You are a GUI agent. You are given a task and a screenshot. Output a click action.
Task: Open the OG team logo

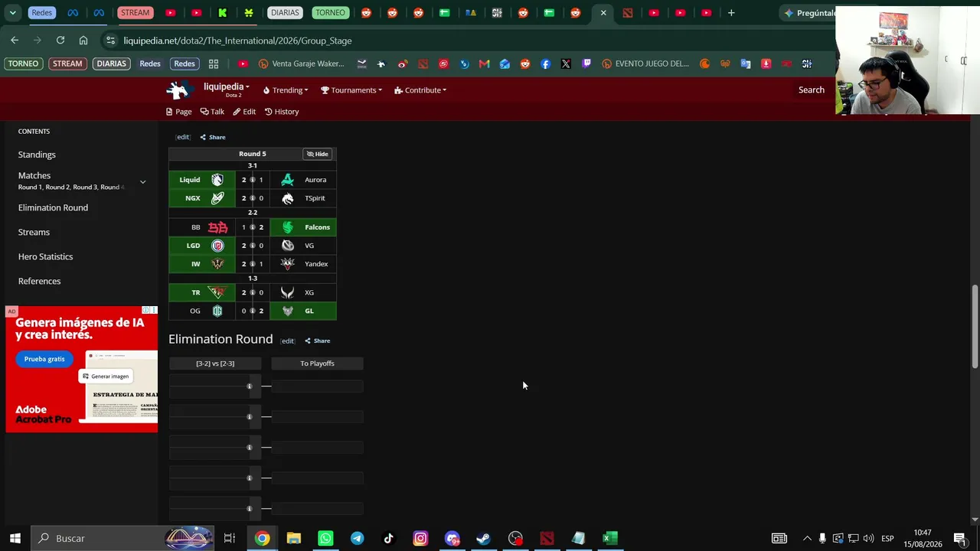217,311
